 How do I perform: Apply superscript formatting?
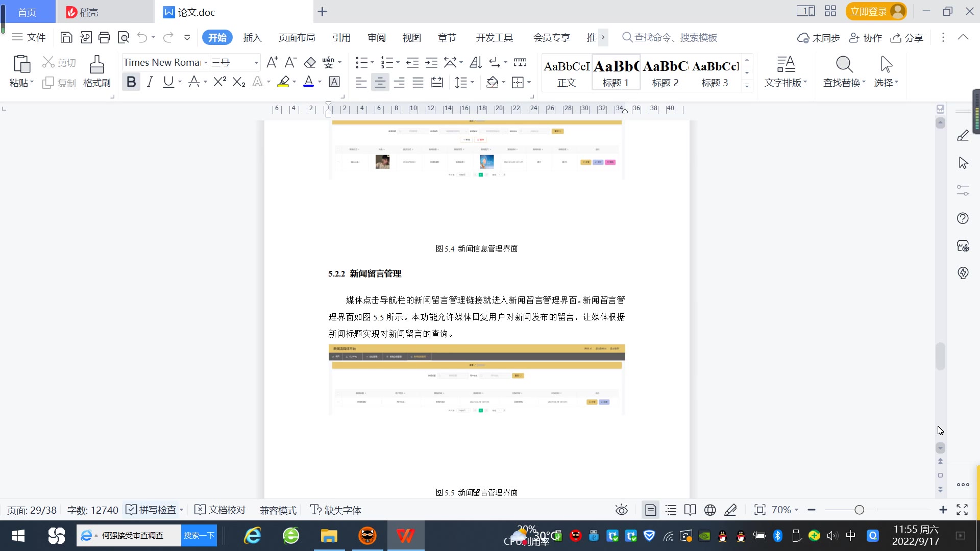coord(219,82)
